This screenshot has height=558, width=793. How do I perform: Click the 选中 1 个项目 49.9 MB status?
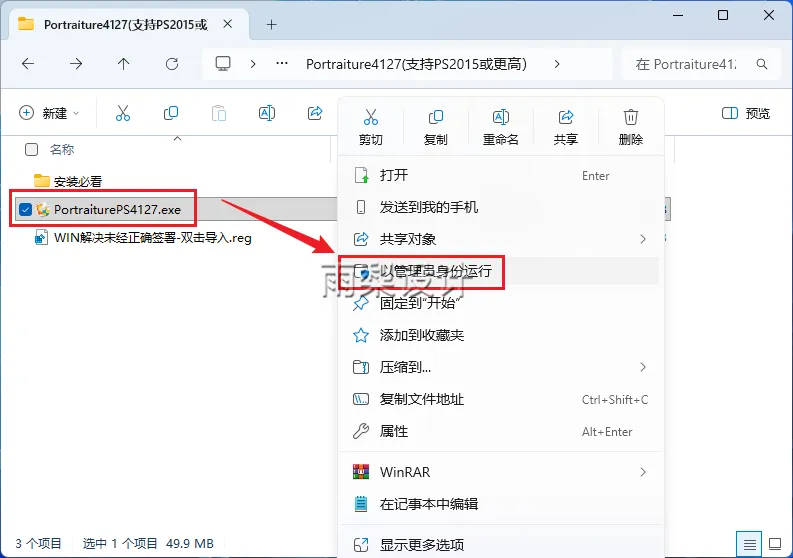pos(148,543)
